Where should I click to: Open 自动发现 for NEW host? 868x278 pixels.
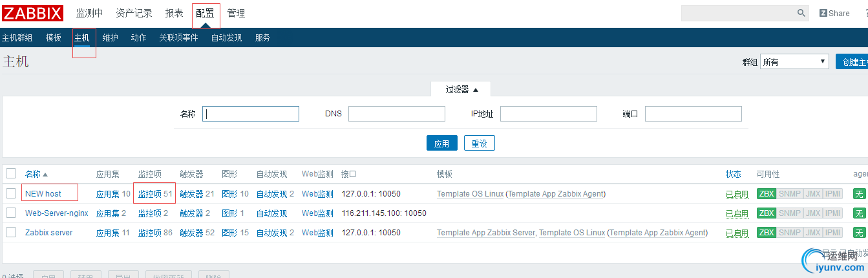coord(271,193)
